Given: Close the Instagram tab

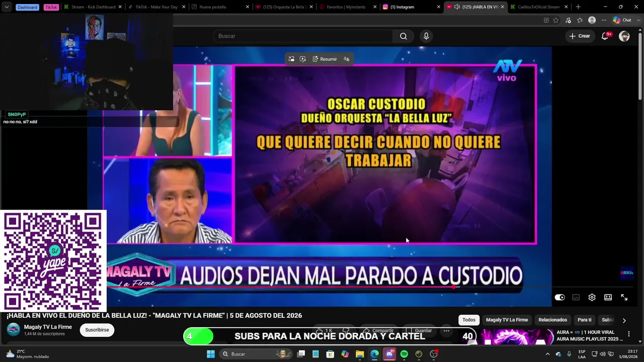Looking at the screenshot, I should point(439,7).
